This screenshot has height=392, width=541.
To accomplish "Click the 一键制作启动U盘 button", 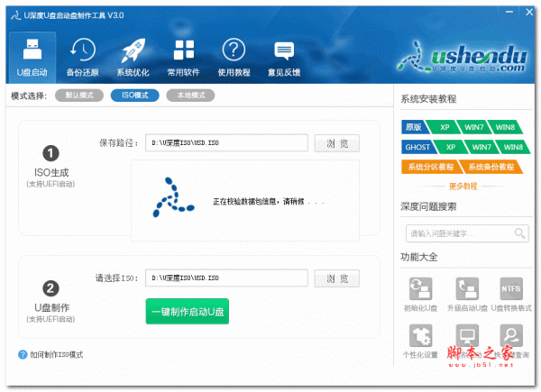I will [188, 311].
